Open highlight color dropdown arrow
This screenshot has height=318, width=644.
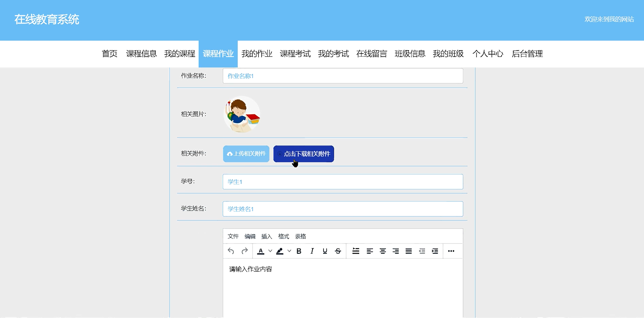click(x=289, y=251)
